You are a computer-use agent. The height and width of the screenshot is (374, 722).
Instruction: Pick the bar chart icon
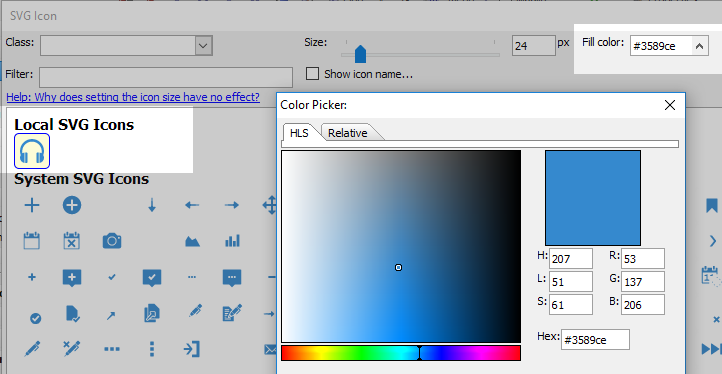(x=232, y=241)
